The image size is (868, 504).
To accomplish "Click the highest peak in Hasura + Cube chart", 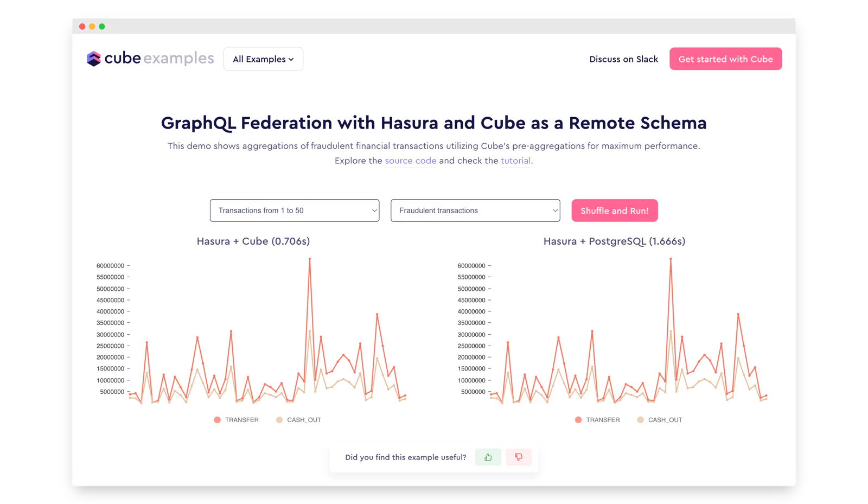I will (310, 259).
